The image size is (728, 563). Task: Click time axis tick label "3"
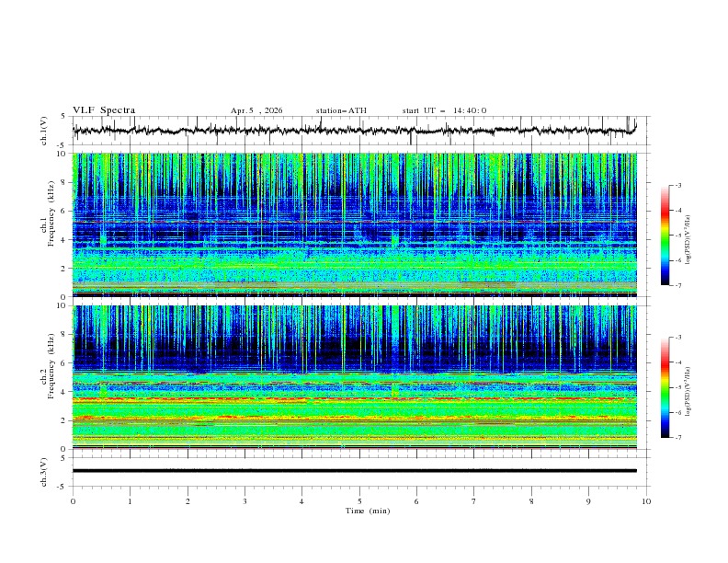click(x=245, y=501)
